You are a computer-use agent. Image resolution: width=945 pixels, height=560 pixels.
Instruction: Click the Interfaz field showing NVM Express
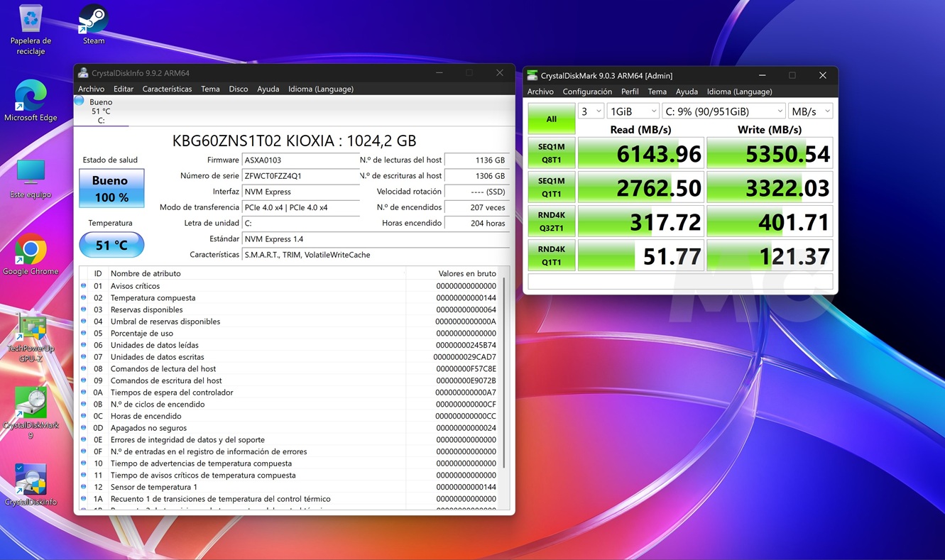(300, 192)
